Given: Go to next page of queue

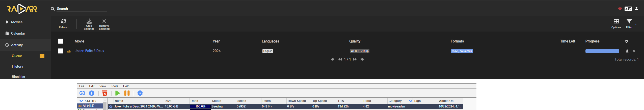Looking at the screenshot, I should [x=355, y=59].
